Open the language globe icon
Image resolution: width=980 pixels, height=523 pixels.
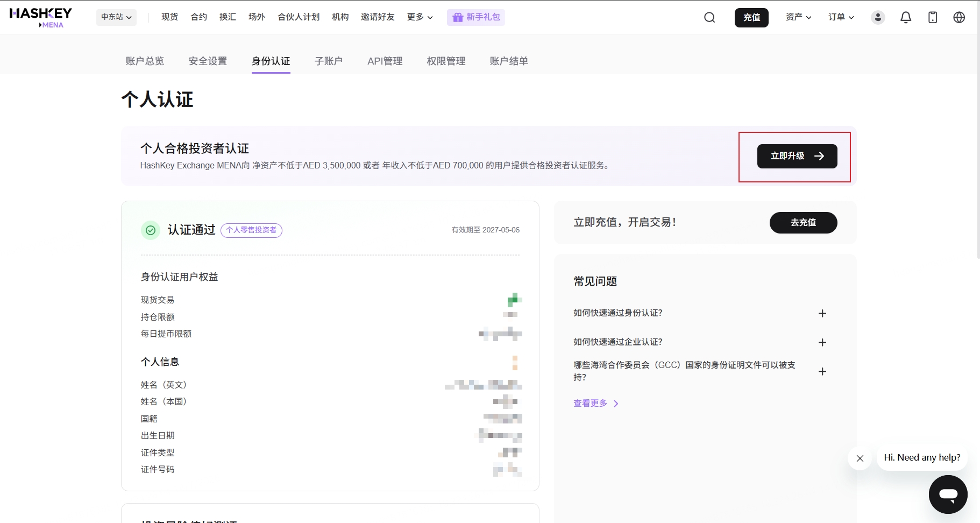point(959,17)
